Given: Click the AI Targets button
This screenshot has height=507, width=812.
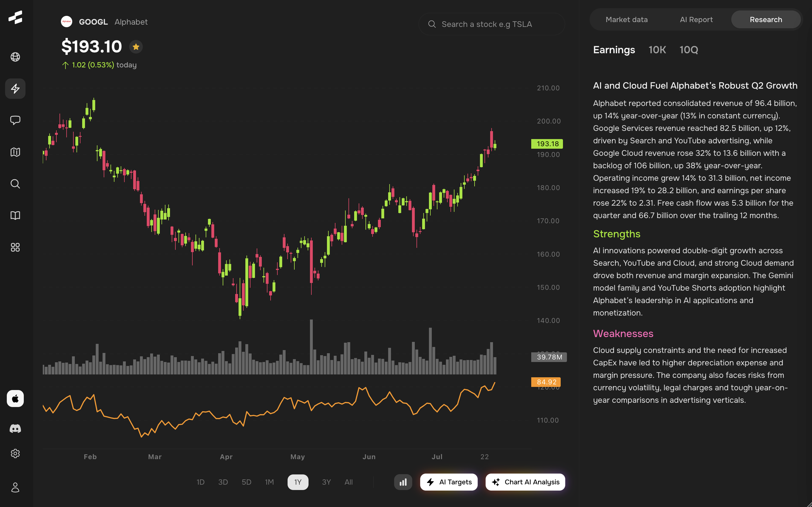Looking at the screenshot, I should [x=449, y=482].
